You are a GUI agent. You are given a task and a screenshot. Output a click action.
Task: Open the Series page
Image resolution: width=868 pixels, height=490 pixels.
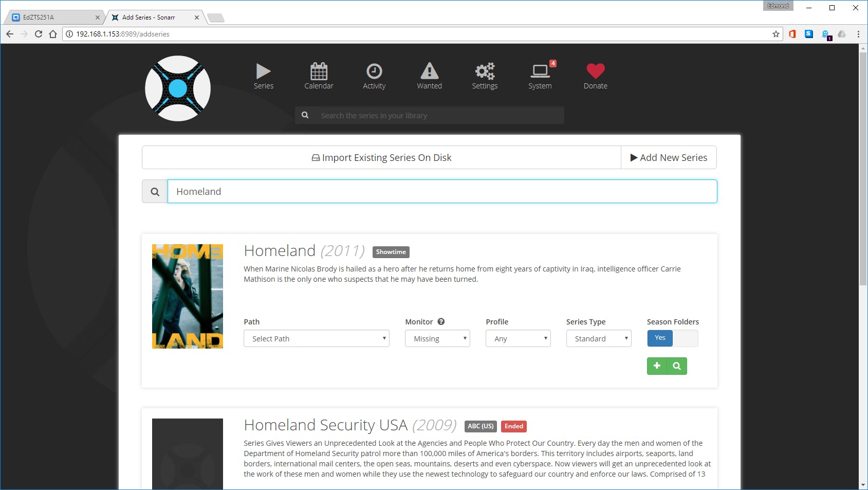click(264, 76)
